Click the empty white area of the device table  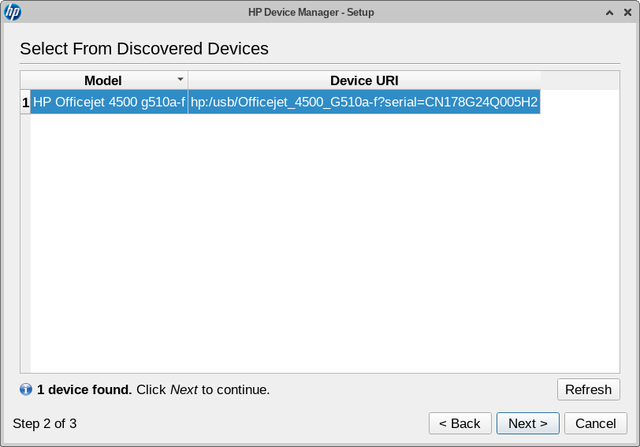tap(325, 243)
